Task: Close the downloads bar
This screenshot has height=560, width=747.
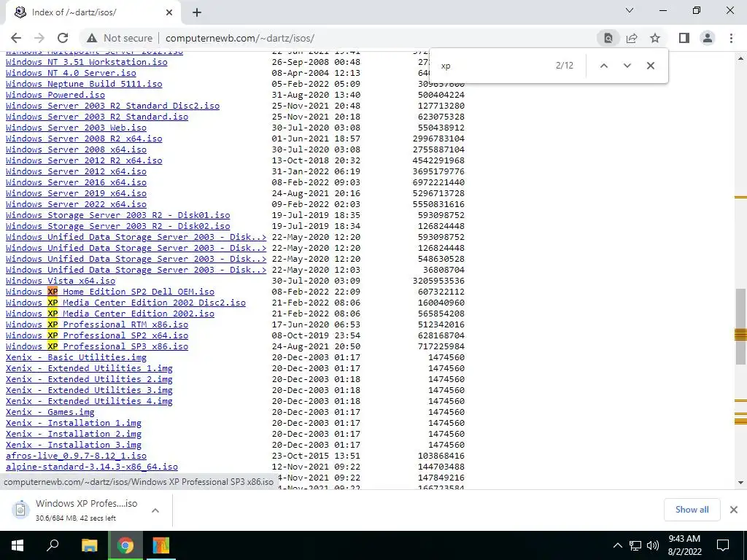Action: (734, 510)
